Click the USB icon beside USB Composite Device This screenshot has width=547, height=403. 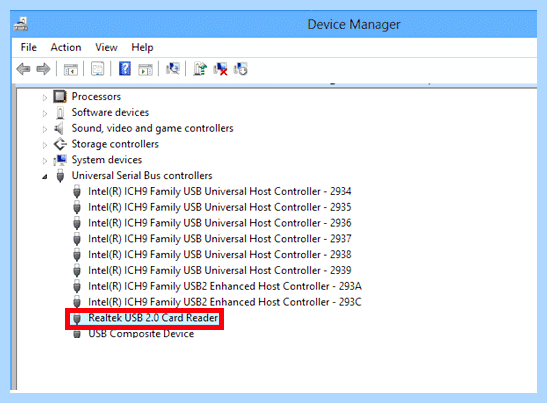pyautogui.click(x=77, y=334)
